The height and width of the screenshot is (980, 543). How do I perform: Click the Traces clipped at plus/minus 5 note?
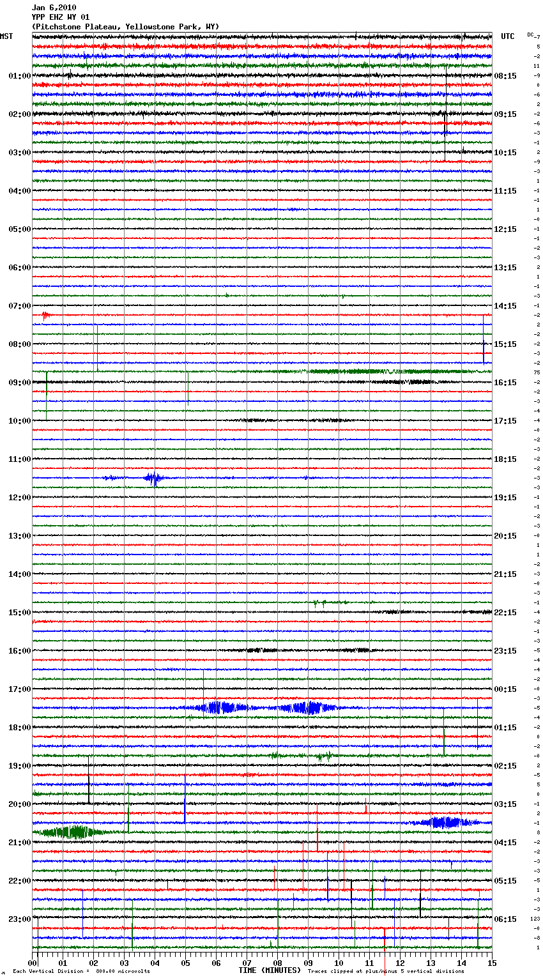tap(386, 972)
